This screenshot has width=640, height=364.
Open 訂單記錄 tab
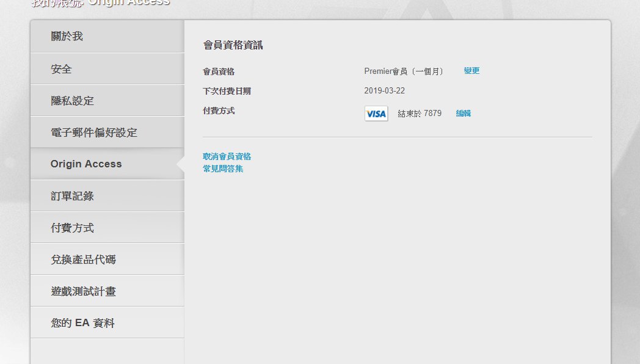[x=107, y=195]
